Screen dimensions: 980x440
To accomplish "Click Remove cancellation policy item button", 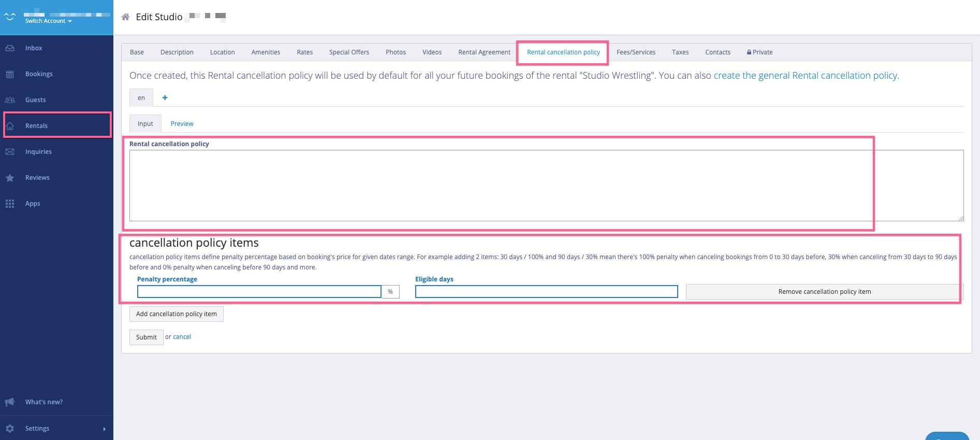I will [x=824, y=292].
